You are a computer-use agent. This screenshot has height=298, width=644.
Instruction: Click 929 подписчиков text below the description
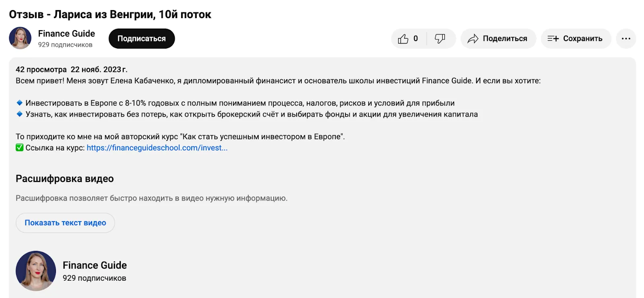[x=94, y=278]
